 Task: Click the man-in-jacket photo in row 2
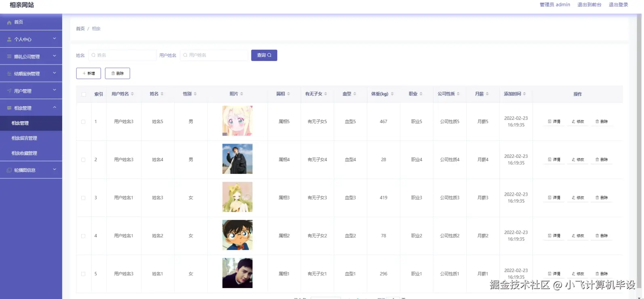(238, 159)
